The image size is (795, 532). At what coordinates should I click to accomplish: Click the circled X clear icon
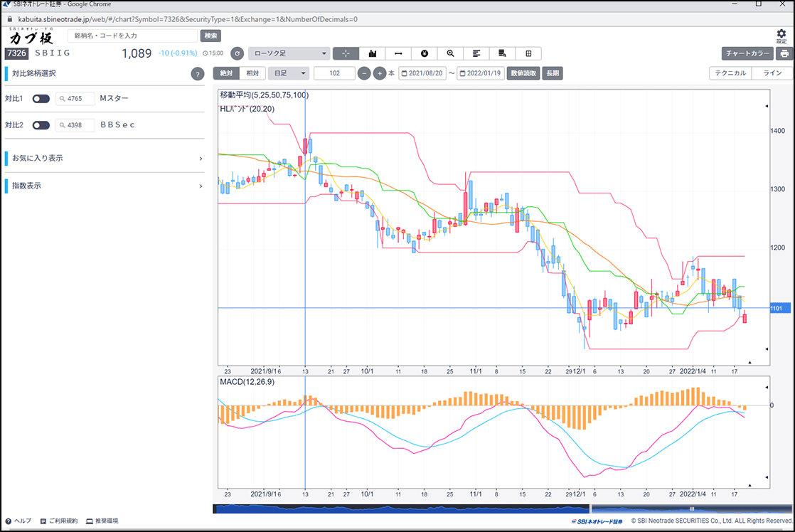click(425, 53)
